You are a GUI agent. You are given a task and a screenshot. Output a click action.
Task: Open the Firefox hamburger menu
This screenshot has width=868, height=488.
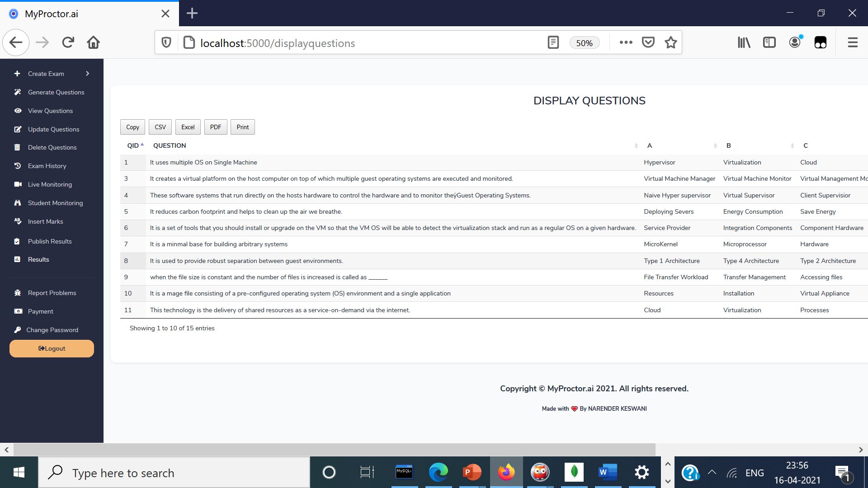point(852,42)
